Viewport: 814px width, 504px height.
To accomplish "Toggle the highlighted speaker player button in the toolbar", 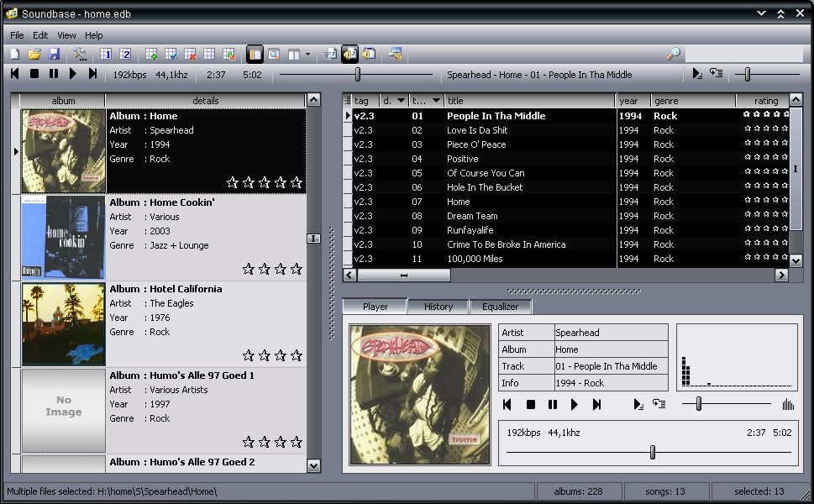I will point(349,55).
